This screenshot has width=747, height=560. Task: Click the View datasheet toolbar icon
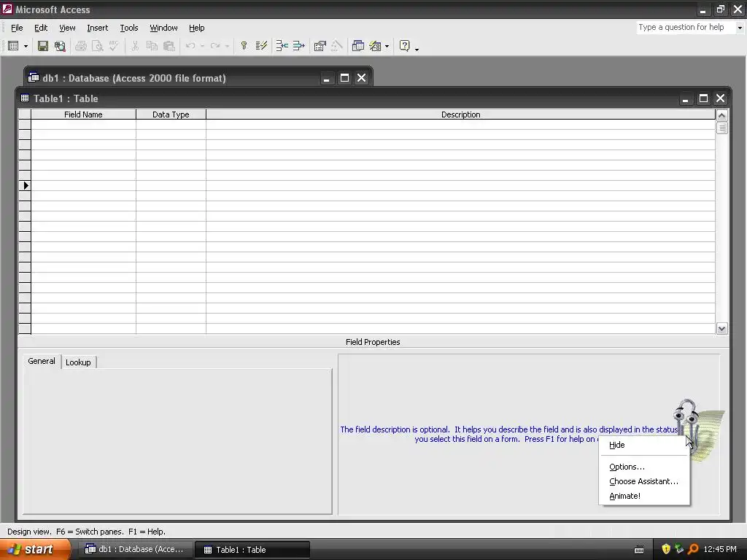[x=13, y=46]
